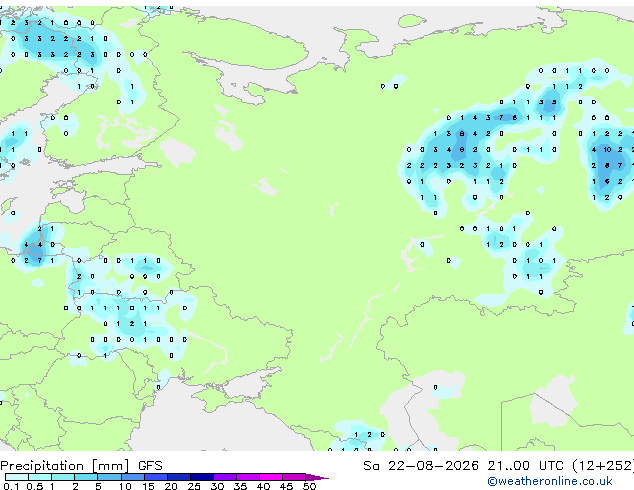Open the weatheronline.co.uk copyright link
634x490 pixels.
(550, 481)
